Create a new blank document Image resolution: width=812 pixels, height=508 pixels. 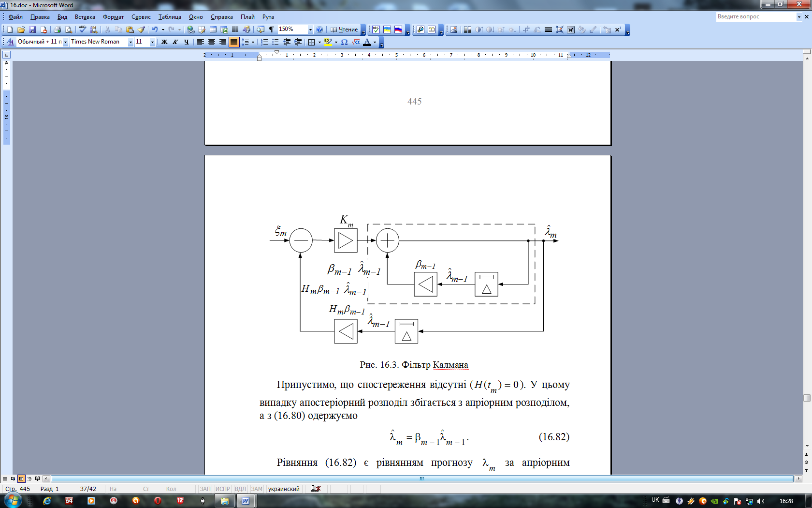click(10, 30)
